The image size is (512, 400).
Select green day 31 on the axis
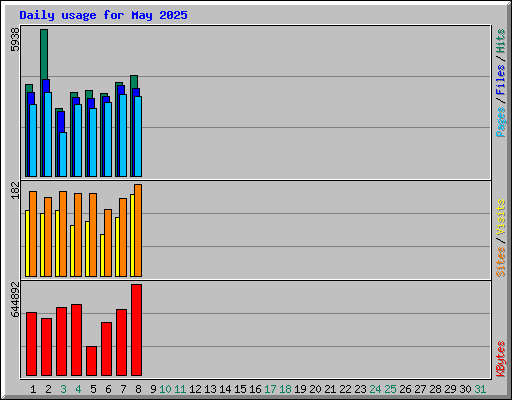coord(481,389)
